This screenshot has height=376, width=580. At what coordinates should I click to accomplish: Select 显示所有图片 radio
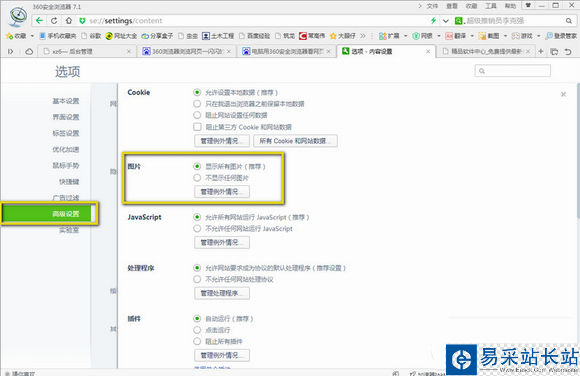(x=197, y=167)
